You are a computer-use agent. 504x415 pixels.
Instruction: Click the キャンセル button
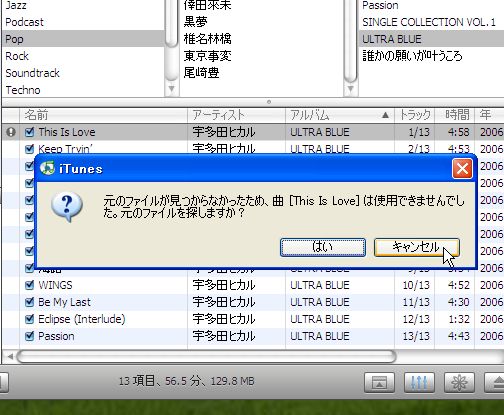417,247
